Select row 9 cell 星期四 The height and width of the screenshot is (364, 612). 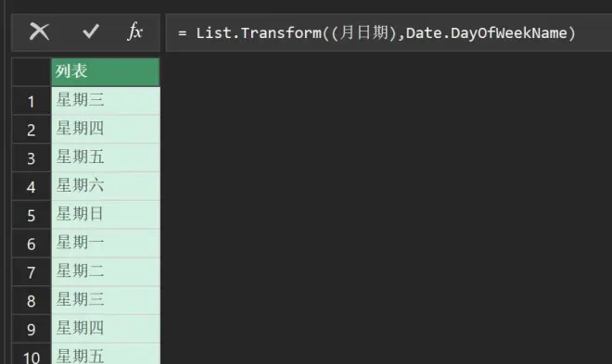tap(106, 328)
